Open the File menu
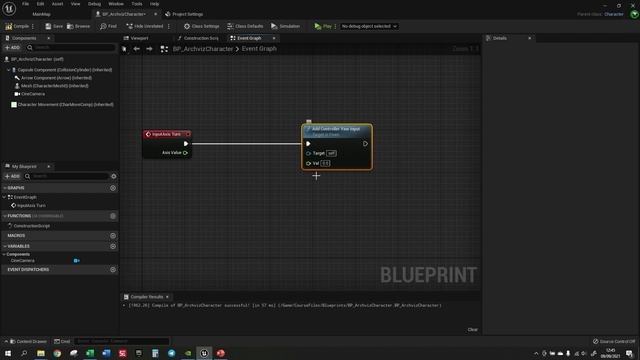The image size is (640, 360). (x=25, y=4)
